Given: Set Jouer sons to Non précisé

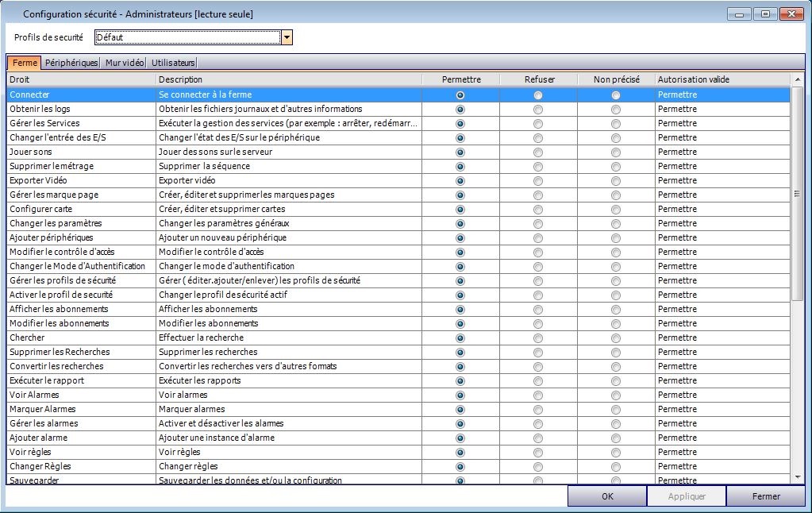Looking at the screenshot, I should (x=616, y=152).
